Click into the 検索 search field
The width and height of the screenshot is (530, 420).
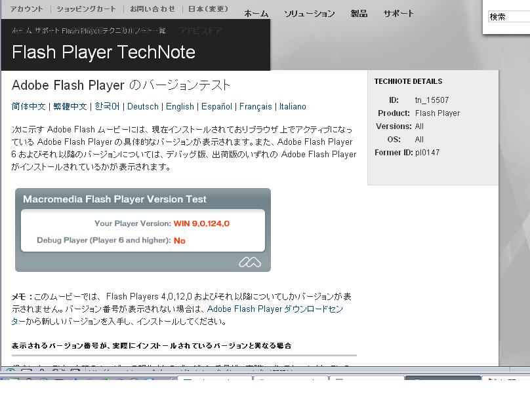509,17
